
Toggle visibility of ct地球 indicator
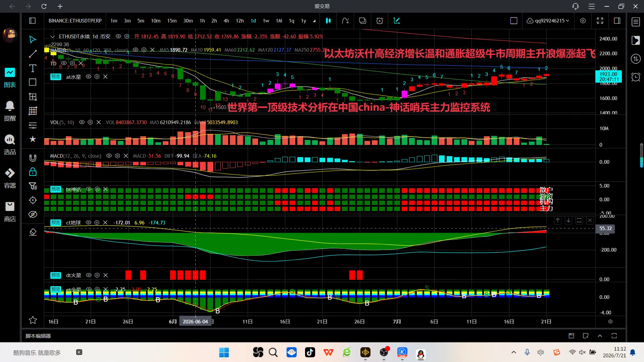[89, 222]
